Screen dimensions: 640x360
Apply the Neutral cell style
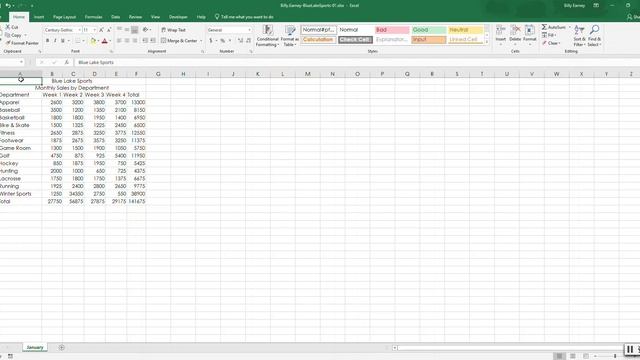click(x=465, y=30)
